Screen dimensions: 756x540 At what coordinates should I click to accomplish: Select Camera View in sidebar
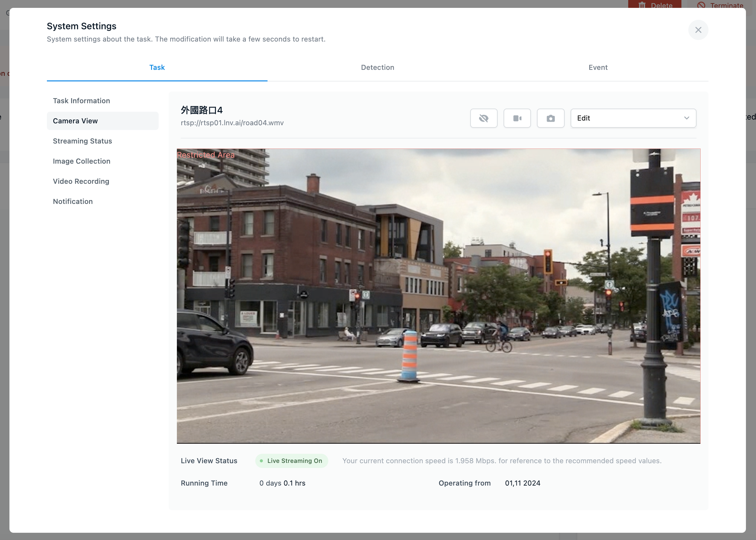tap(76, 121)
